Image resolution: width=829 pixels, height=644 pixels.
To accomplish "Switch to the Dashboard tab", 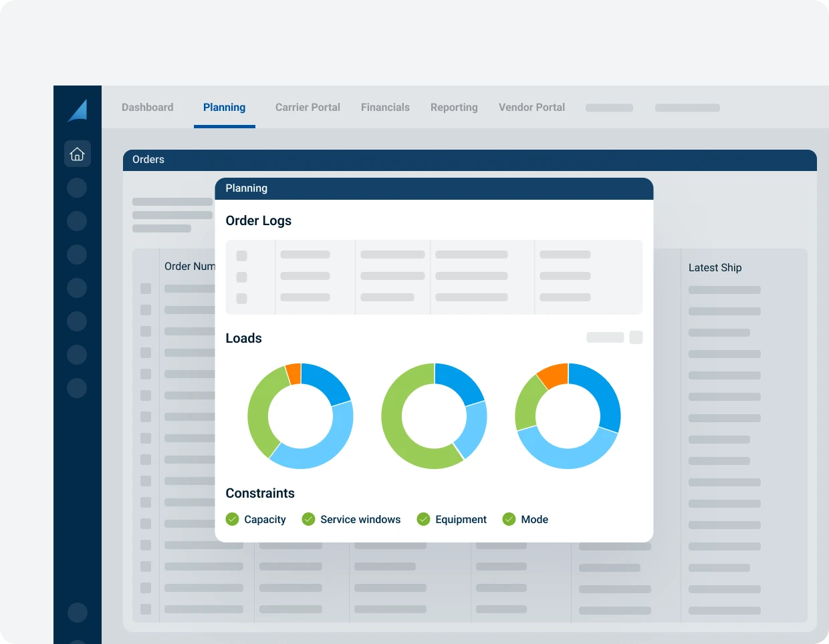I will (147, 108).
